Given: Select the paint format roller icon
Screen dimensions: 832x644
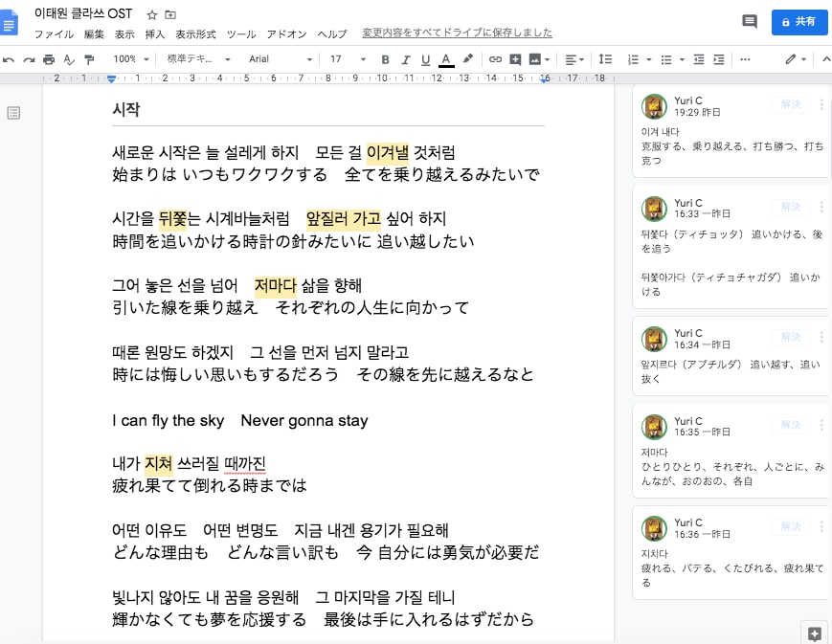Looking at the screenshot, I should click(x=89, y=59).
